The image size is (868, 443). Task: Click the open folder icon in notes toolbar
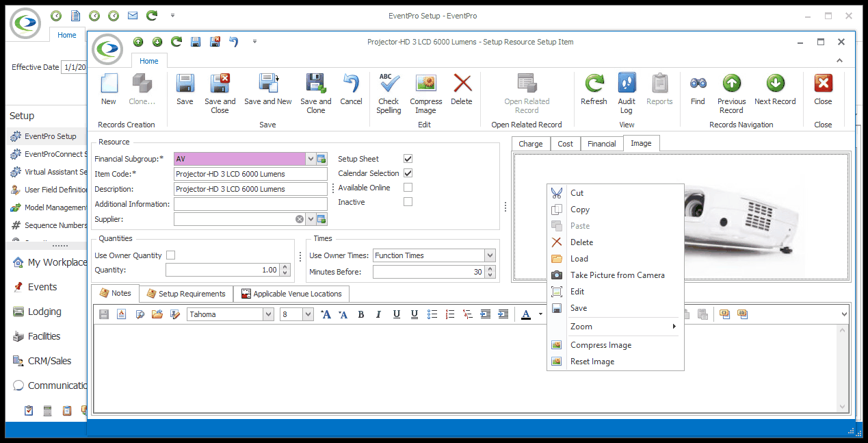157,314
